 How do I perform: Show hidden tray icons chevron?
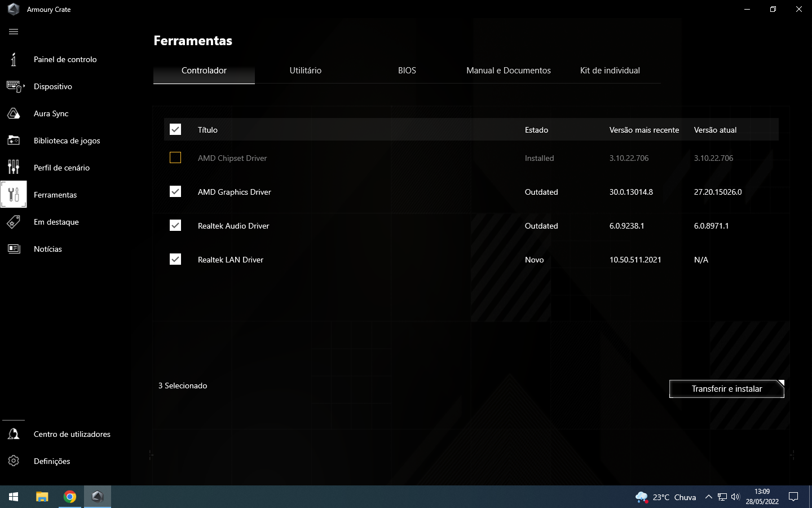point(709,497)
